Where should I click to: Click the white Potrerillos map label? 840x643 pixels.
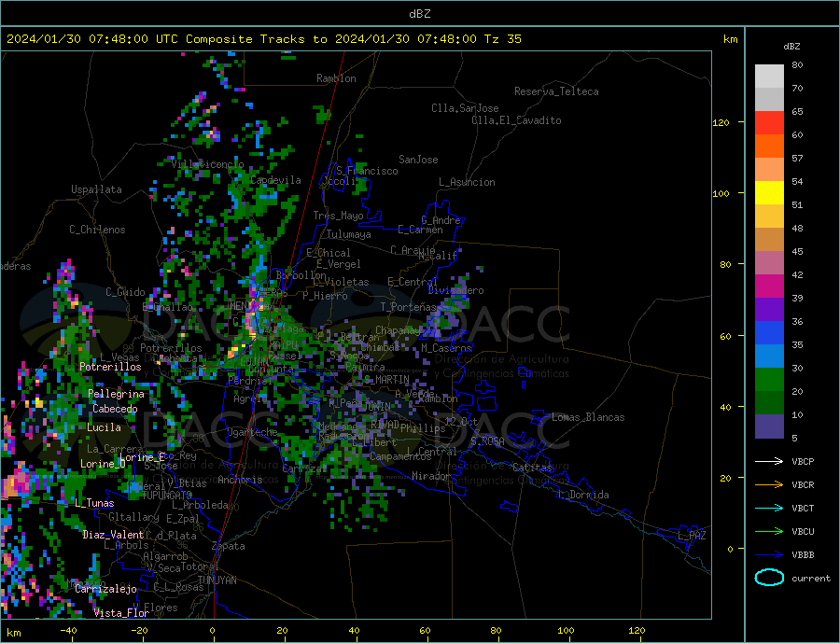tap(110, 367)
